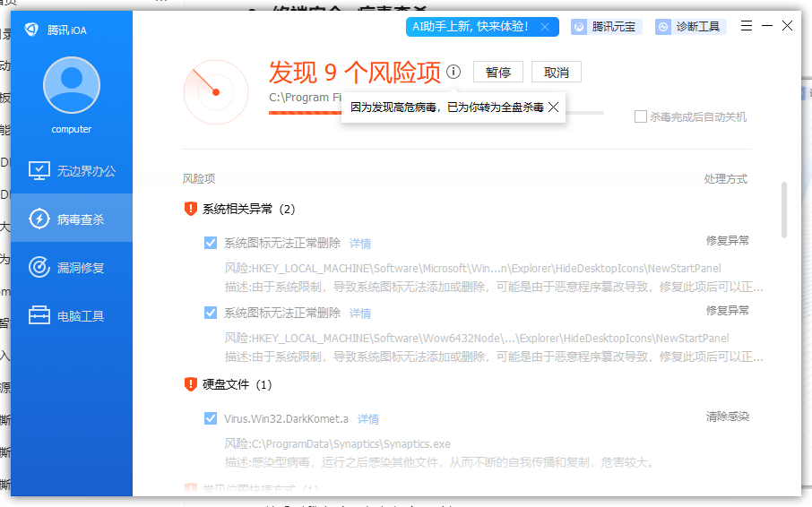Dismiss the AI助手 banner

tap(545, 27)
